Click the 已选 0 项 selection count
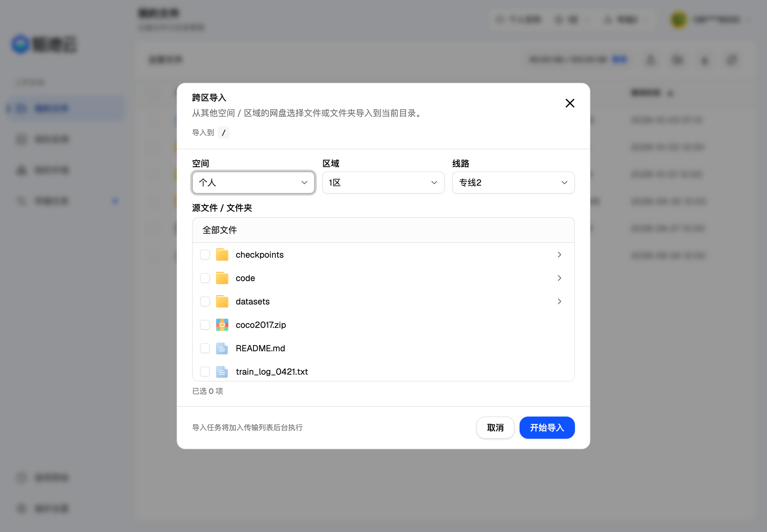The width and height of the screenshot is (767, 532). pos(207,391)
